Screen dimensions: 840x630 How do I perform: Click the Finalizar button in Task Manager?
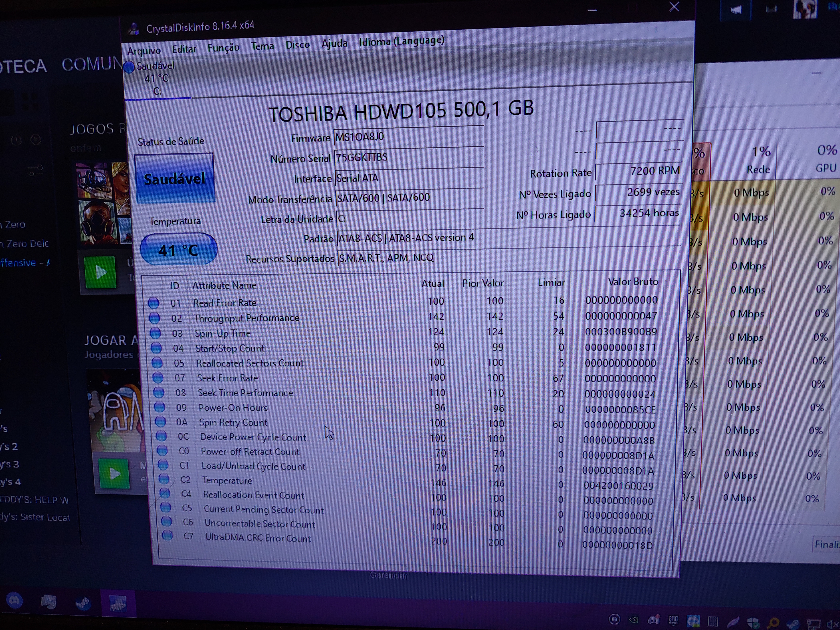click(x=826, y=545)
